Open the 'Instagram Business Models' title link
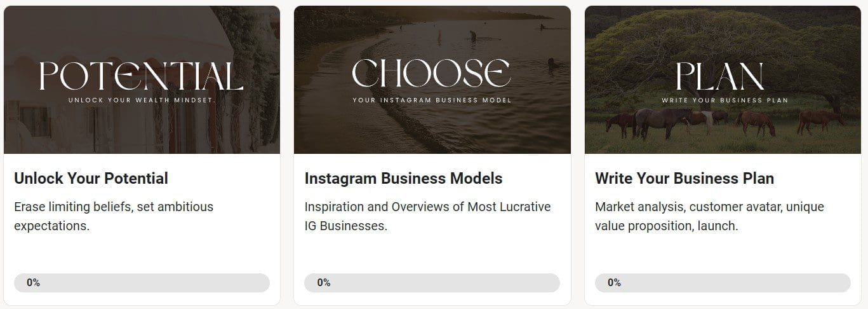 403,179
